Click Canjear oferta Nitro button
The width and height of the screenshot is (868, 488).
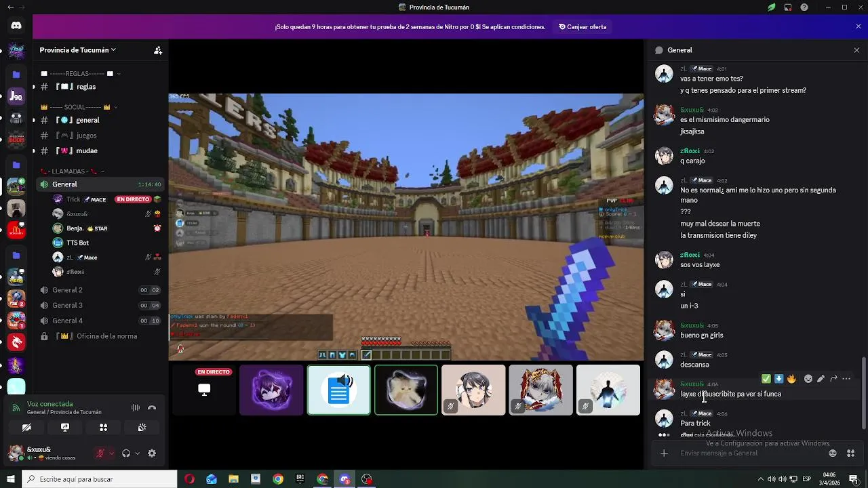tap(583, 27)
